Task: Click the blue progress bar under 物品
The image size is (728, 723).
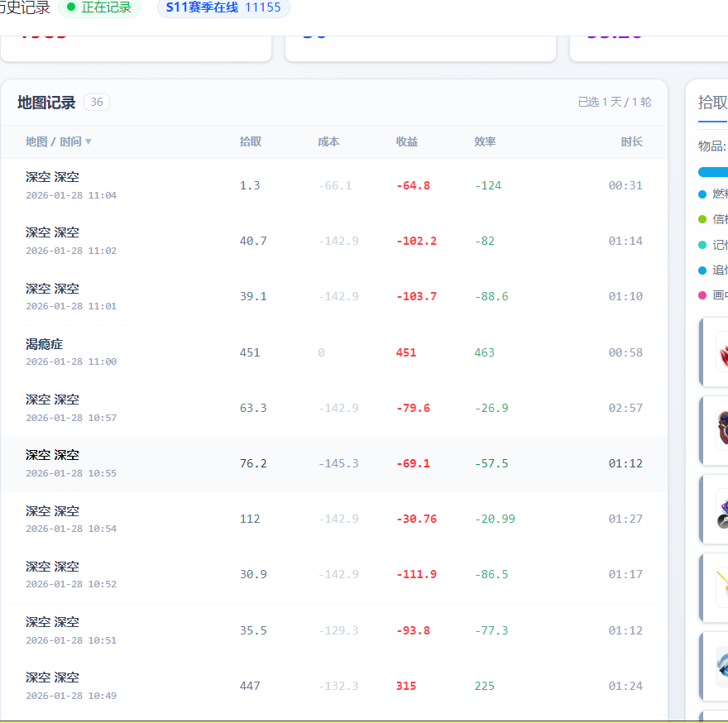Action: (x=713, y=172)
